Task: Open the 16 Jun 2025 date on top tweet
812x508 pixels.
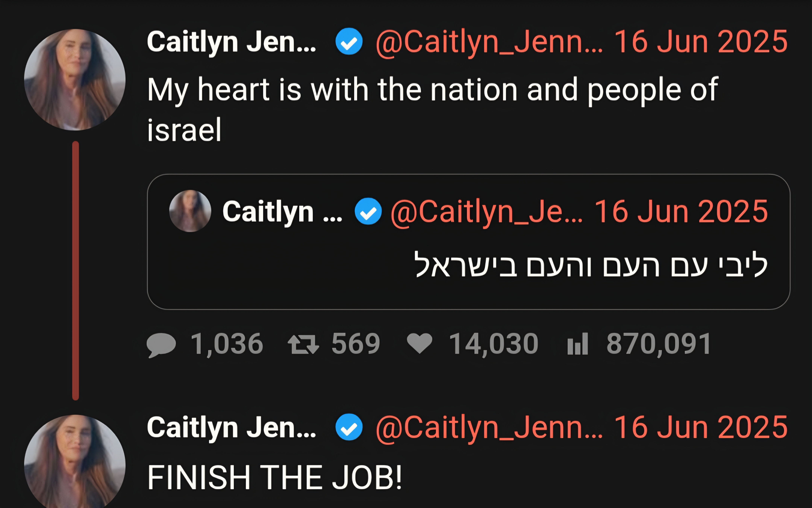Action: [x=701, y=42]
